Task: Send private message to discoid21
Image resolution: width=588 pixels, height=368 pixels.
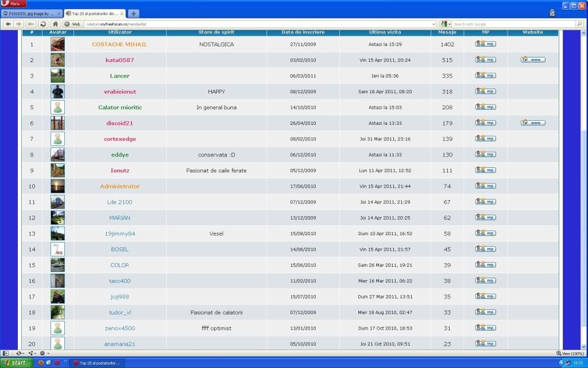Action: pyautogui.click(x=486, y=123)
